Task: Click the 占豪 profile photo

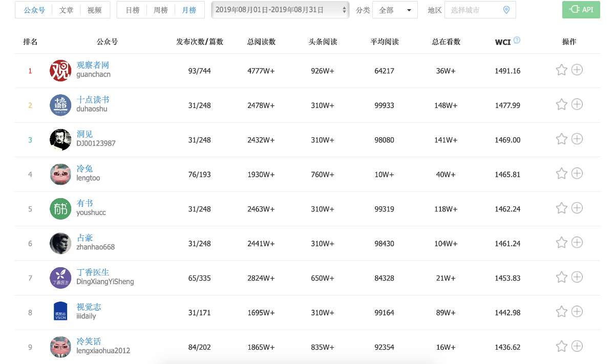Action: click(x=60, y=243)
